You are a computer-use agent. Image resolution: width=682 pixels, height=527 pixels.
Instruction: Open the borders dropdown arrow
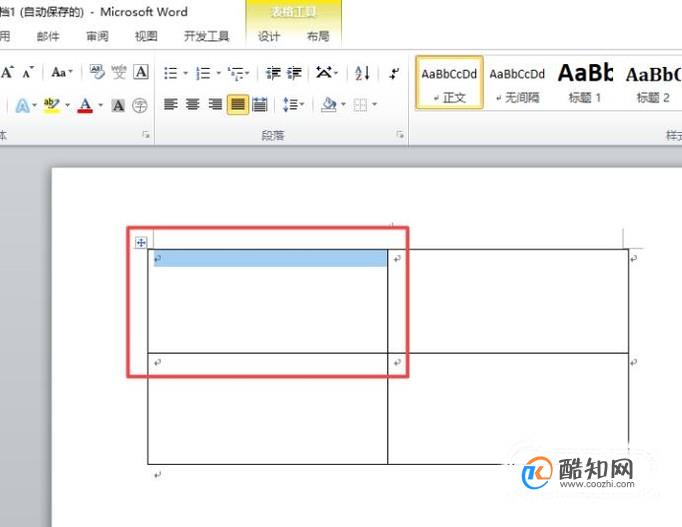coord(374,105)
